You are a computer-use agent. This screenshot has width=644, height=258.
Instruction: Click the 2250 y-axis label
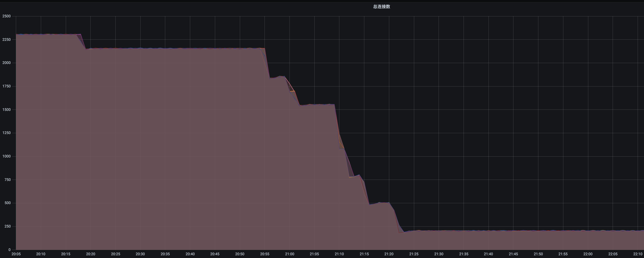pyautogui.click(x=7, y=40)
